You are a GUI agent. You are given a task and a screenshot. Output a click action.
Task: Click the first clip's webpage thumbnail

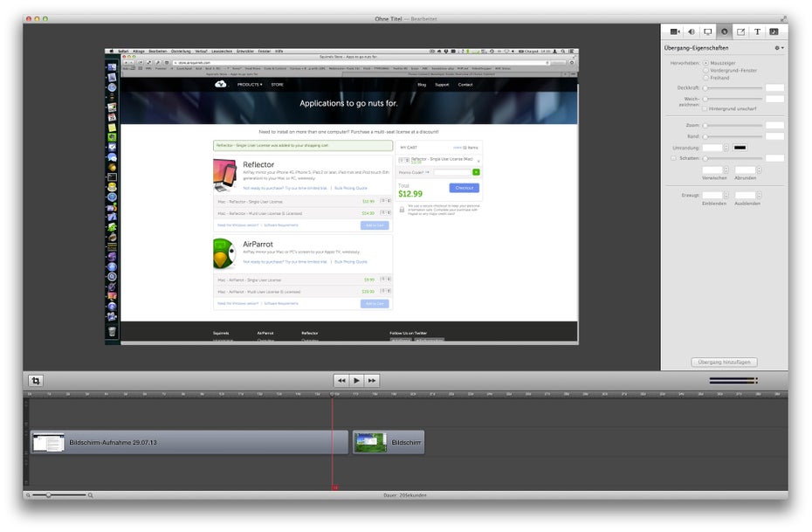point(49,442)
